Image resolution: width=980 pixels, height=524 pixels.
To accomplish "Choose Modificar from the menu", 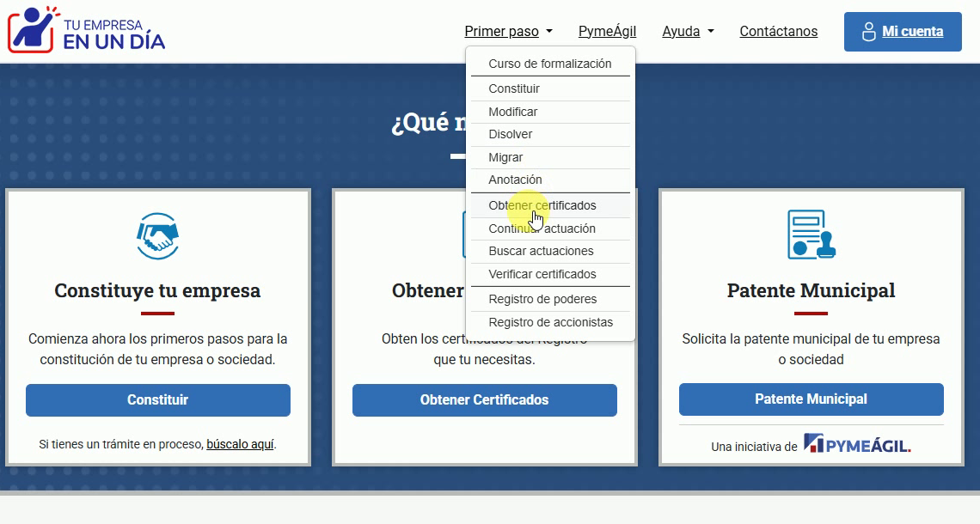I will 550,112.
